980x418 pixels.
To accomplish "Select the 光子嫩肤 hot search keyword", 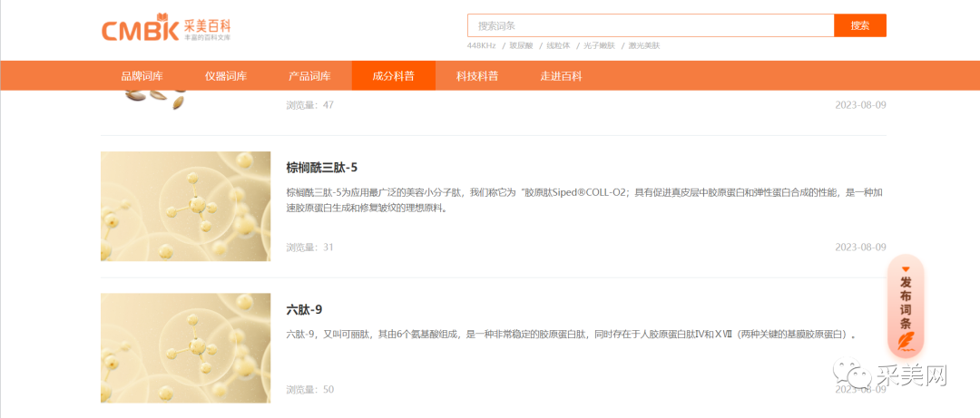I will pos(599,45).
